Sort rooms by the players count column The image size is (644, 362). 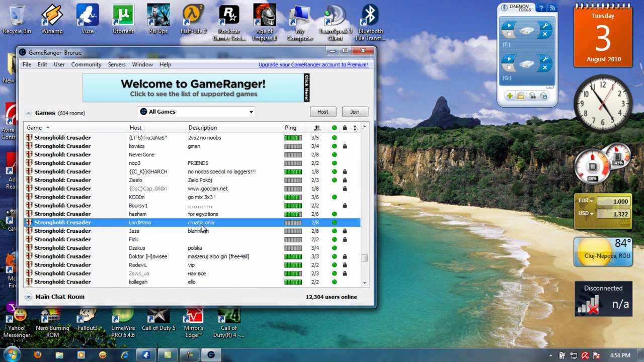[x=317, y=128]
